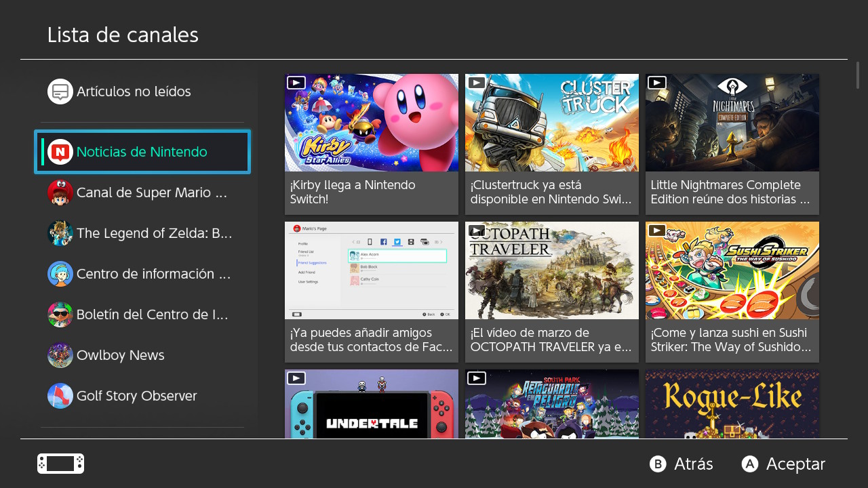Image resolution: width=868 pixels, height=488 pixels.
Task: Open Owlboy News channel label
Action: [x=121, y=355]
